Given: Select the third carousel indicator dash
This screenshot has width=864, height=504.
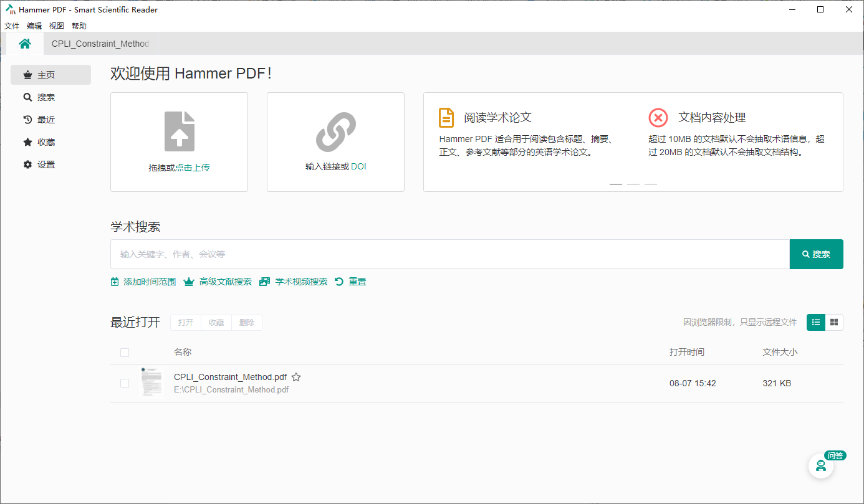Looking at the screenshot, I should click(x=651, y=184).
